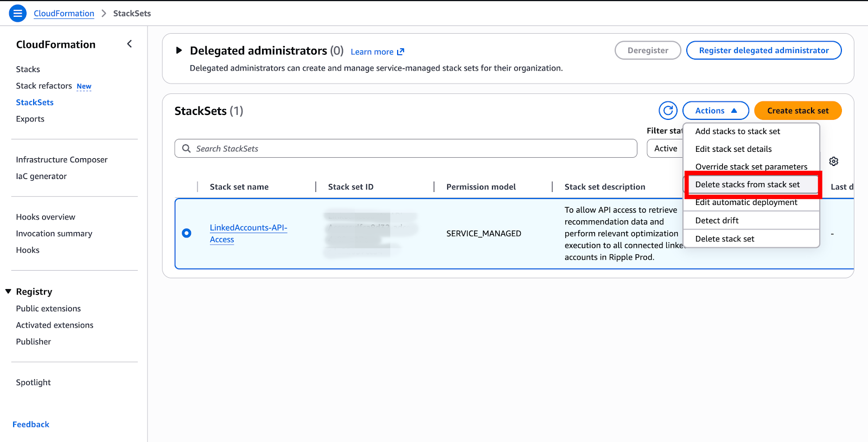Image resolution: width=868 pixels, height=442 pixels.
Task: Click the Stack set ID column header
Action: pos(351,187)
